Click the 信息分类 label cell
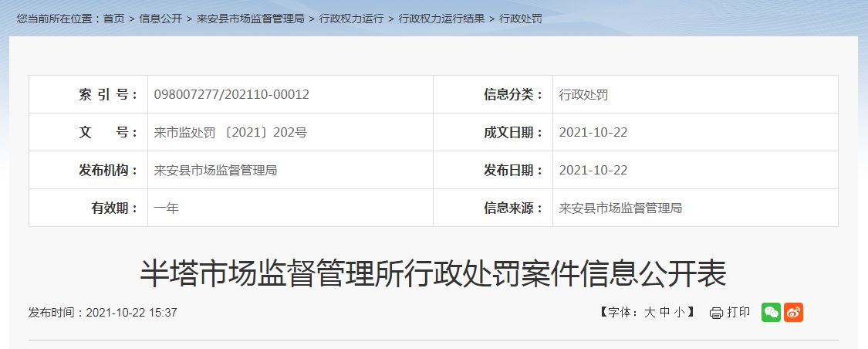The image size is (868, 349). (x=493, y=95)
